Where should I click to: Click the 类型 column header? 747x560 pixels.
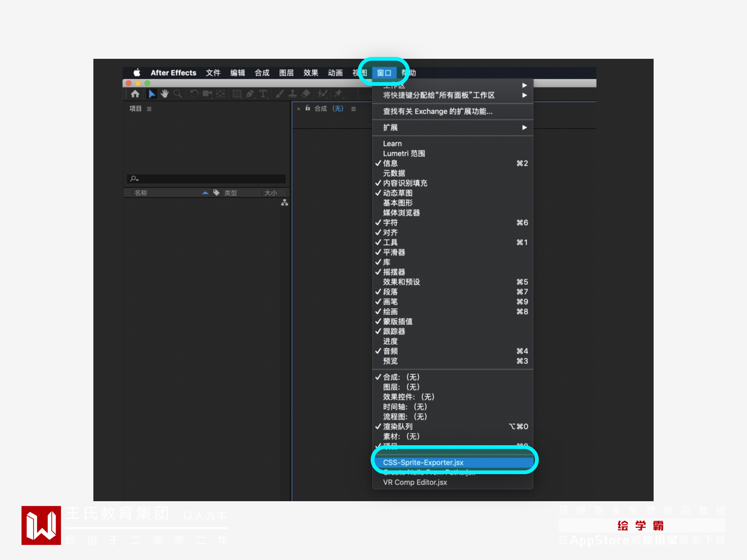[231, 193]
